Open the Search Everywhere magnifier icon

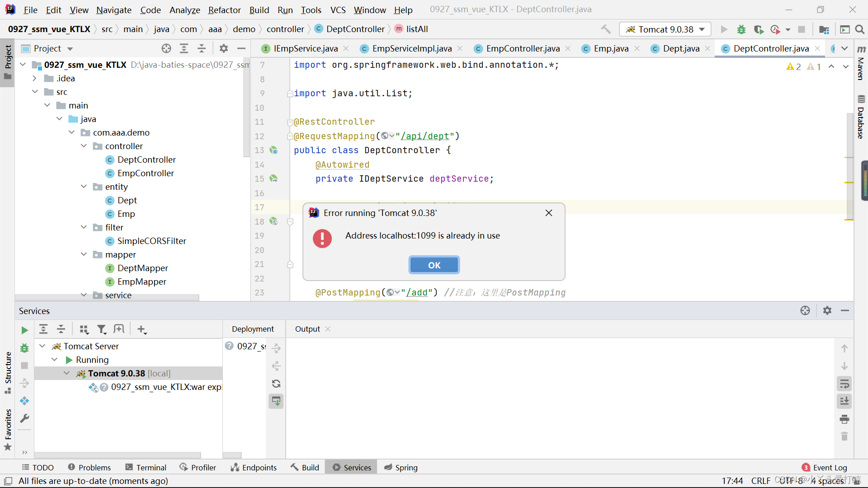click(x=860, y=29)
